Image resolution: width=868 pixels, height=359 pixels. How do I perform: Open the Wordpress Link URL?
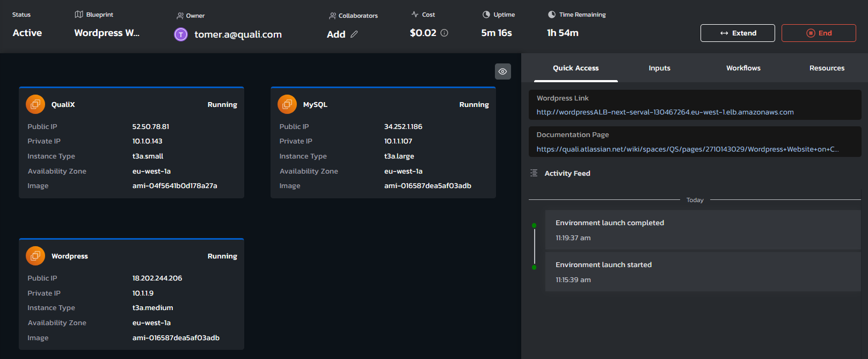(x=665, y=112)
